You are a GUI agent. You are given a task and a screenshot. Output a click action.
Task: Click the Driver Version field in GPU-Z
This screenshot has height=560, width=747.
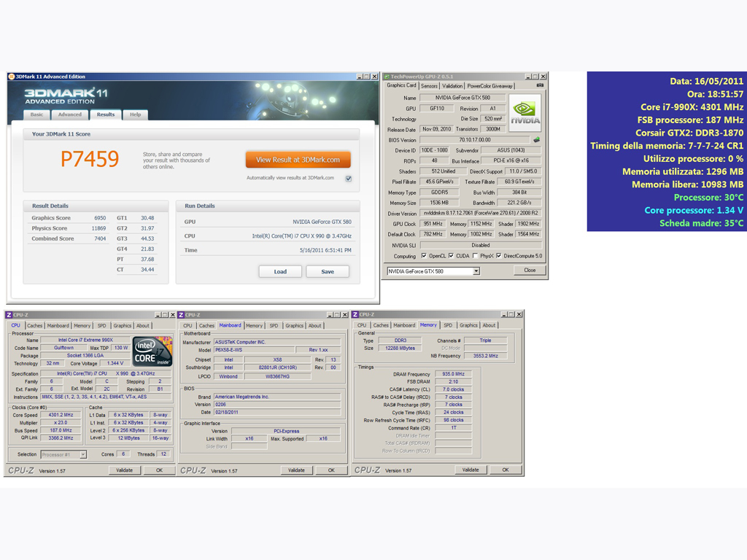click(x=481, y=214)
